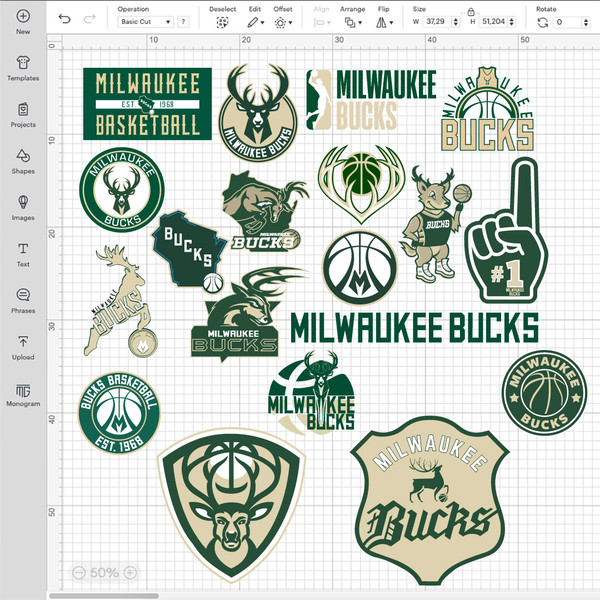600x600 pixels.
Task: Click the Flip icon
Action: pos(381,23)
